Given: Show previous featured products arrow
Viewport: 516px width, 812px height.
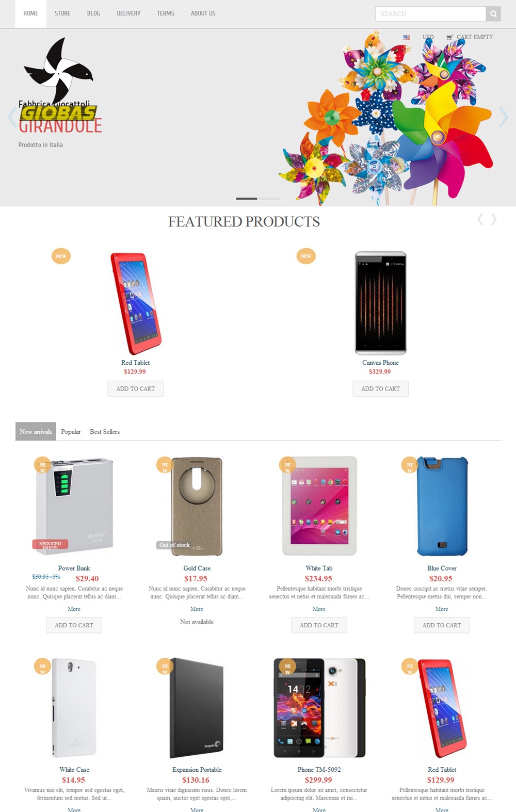Looking at the screenshot, I should (x=480, y=220).
